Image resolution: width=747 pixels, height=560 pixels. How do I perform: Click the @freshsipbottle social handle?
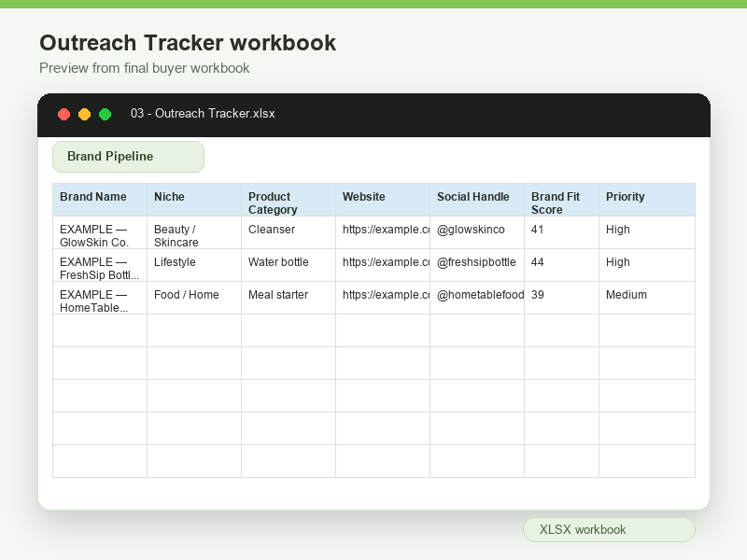(x=476, y=262)
